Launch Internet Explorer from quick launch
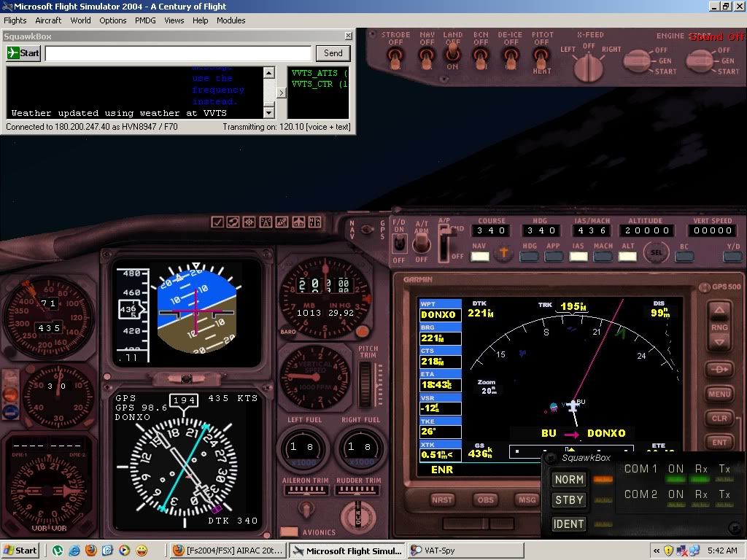747x560 pixels. point(74,551)
